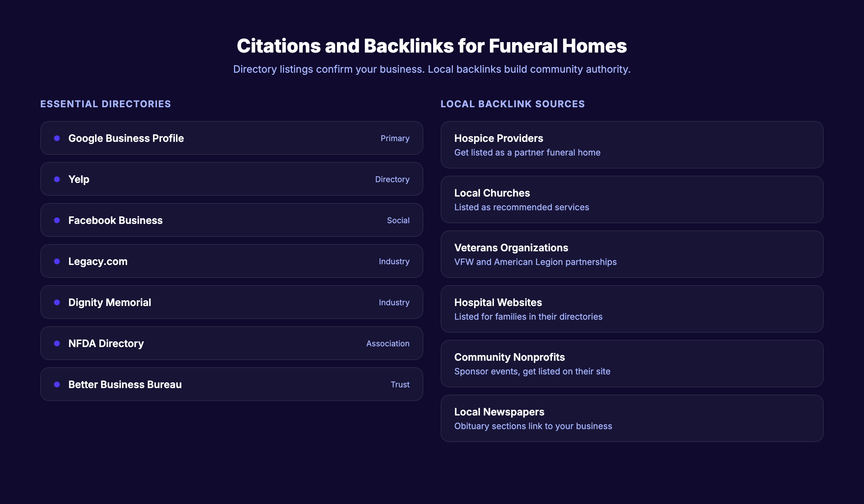Image resolution: width=864 pixels, height=504 pixels.
Task: Select the Dignity Memorial bullet dot
Action: point(57,302)
